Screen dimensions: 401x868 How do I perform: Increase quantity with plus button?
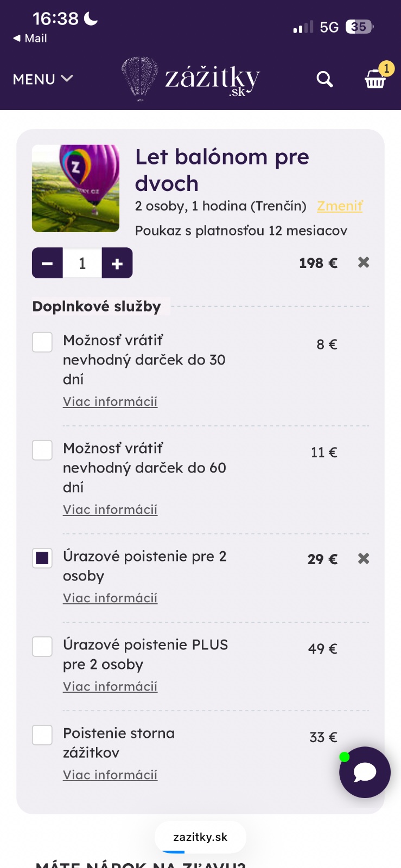point(117,263)
